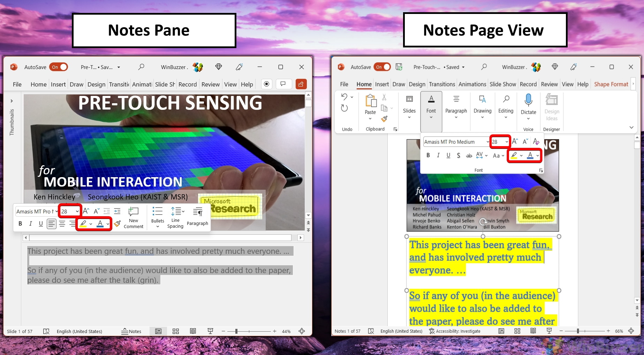644x355 pixels.
Task: Click Accessibility: Investigate in right status bar
Action: coord(455,331)
